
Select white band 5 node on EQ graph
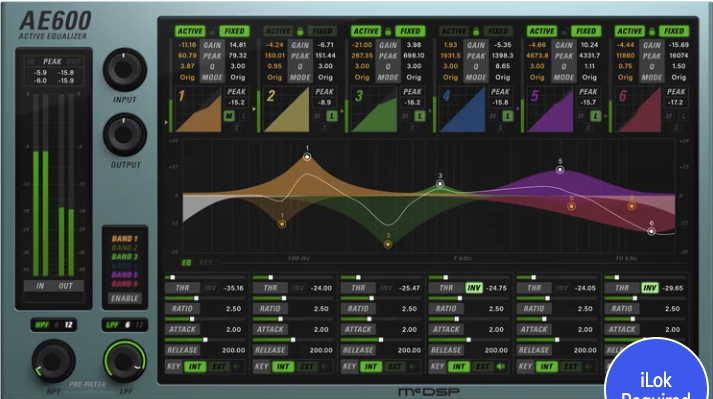point(560,170)
